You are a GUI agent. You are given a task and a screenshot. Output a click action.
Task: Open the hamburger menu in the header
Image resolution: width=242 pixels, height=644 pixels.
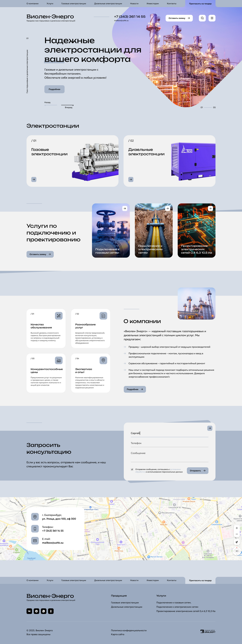point(212,18)
